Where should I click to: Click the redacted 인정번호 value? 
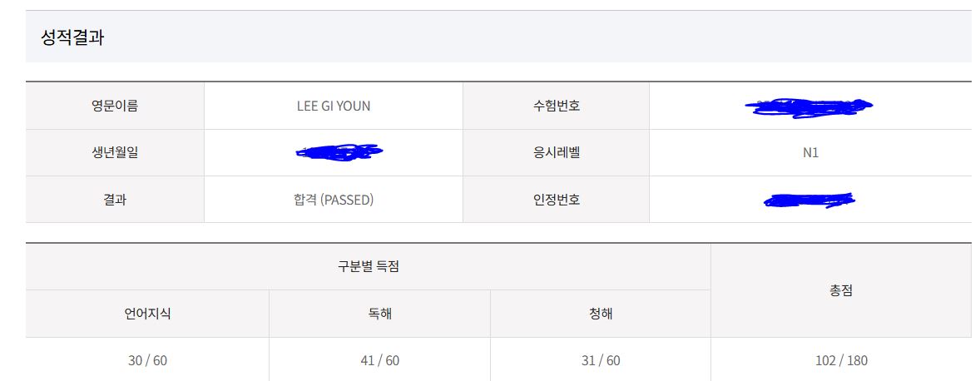click(809, 200)
